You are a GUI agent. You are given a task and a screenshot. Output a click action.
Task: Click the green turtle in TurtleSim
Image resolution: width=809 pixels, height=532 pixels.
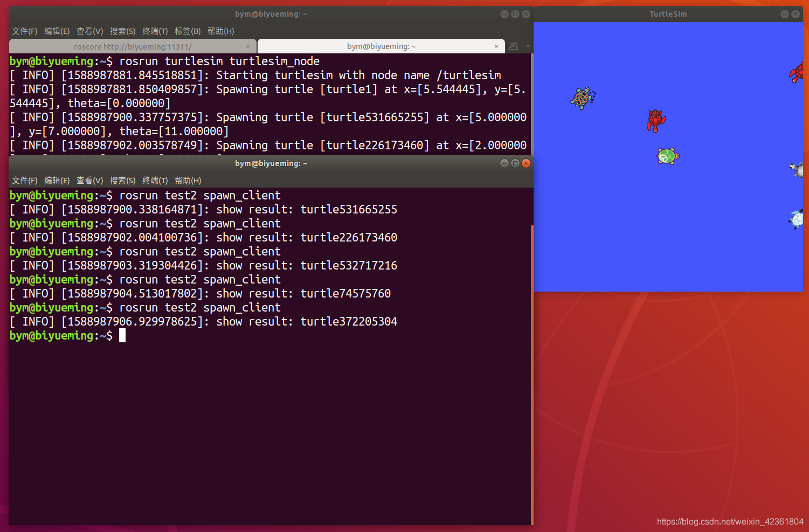click(668, 156)
